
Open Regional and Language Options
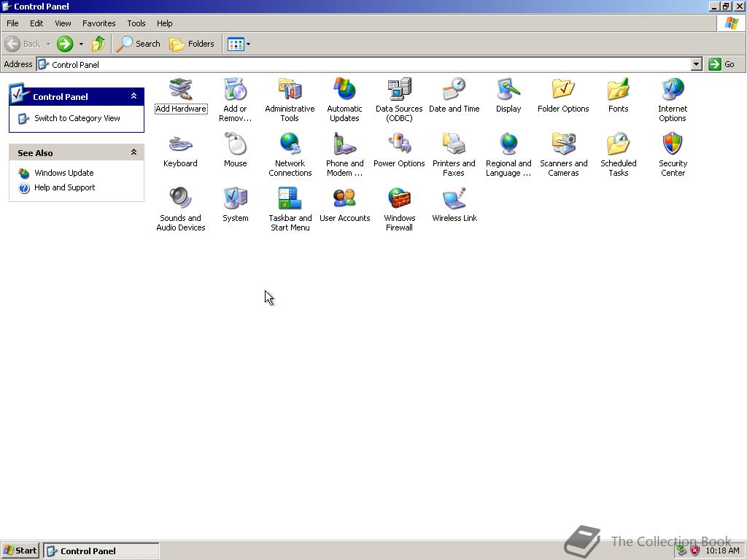pyautogui.click(x=508, y=155)
